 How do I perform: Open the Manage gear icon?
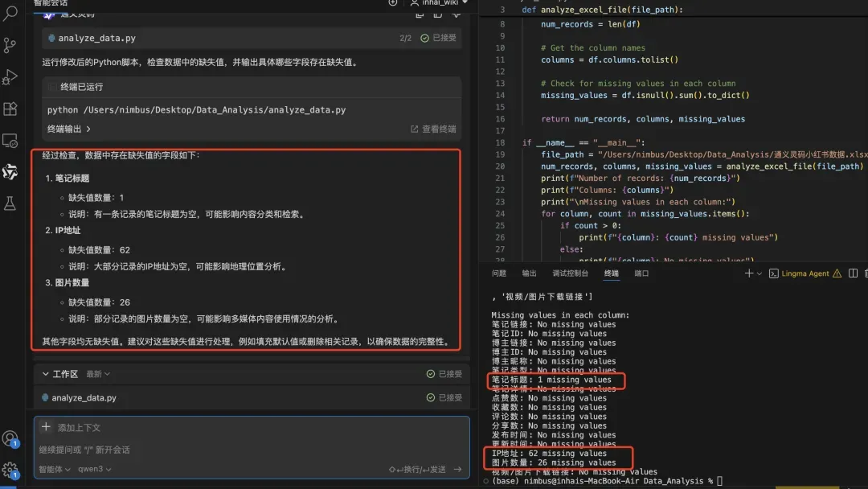(10, 471)
